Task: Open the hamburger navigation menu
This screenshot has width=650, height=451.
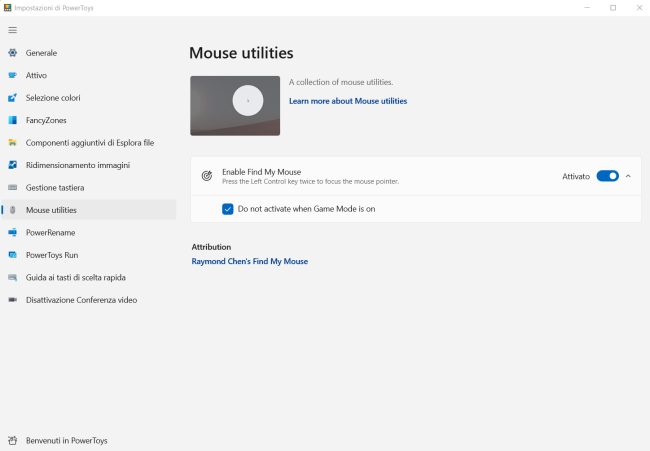Action: tap(12, 30)
